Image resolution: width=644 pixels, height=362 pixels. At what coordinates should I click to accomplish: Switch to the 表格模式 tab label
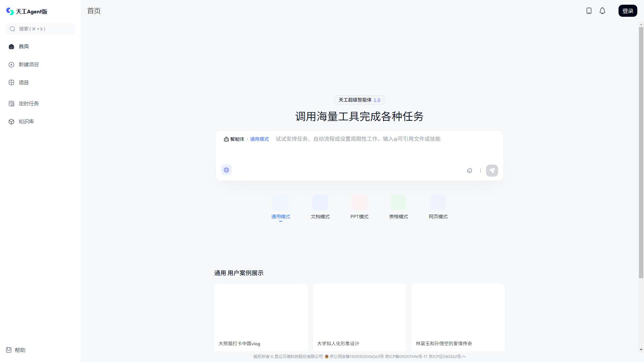click(x=398, y=217)
